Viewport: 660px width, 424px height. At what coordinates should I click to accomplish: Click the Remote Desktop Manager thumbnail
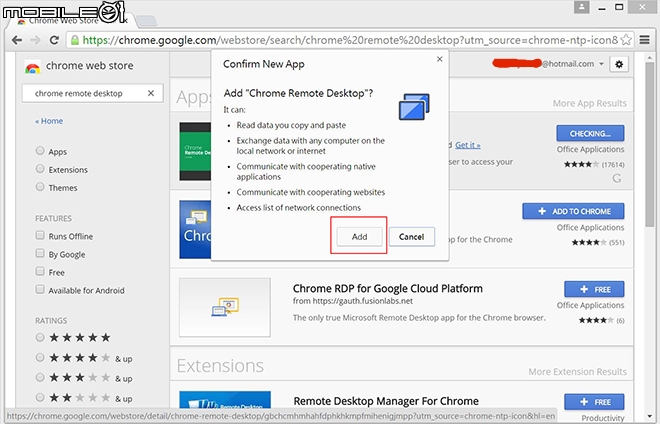click(225, 400)
